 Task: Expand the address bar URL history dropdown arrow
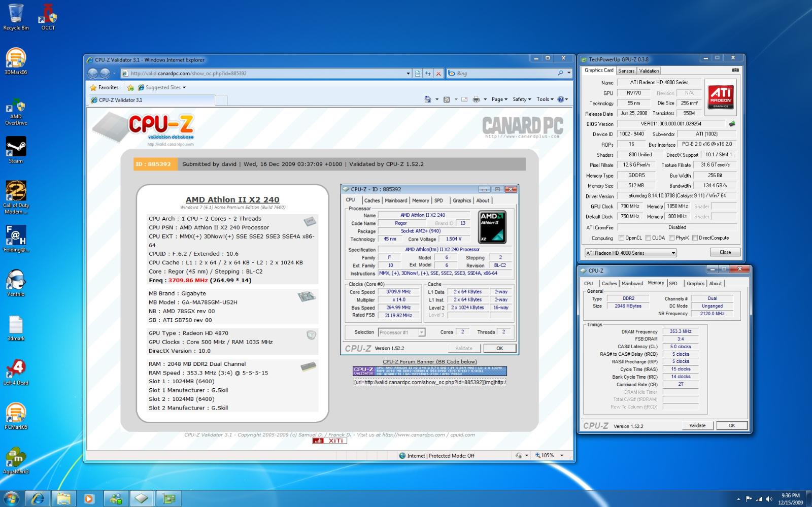tap(408, 73)
